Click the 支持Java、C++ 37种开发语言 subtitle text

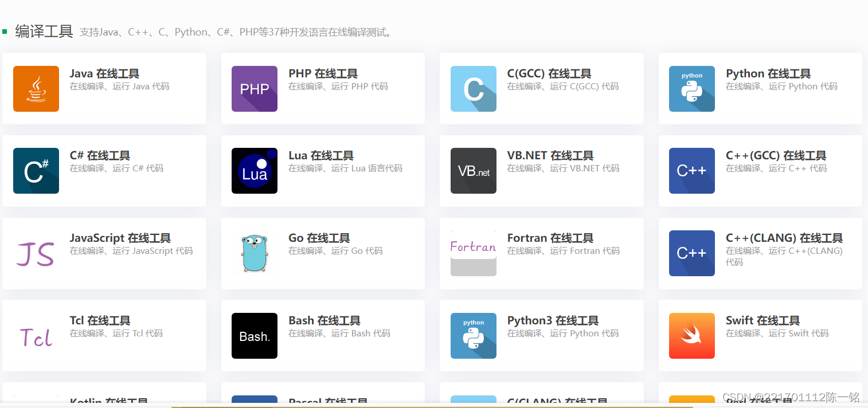[x=237, y=32]
